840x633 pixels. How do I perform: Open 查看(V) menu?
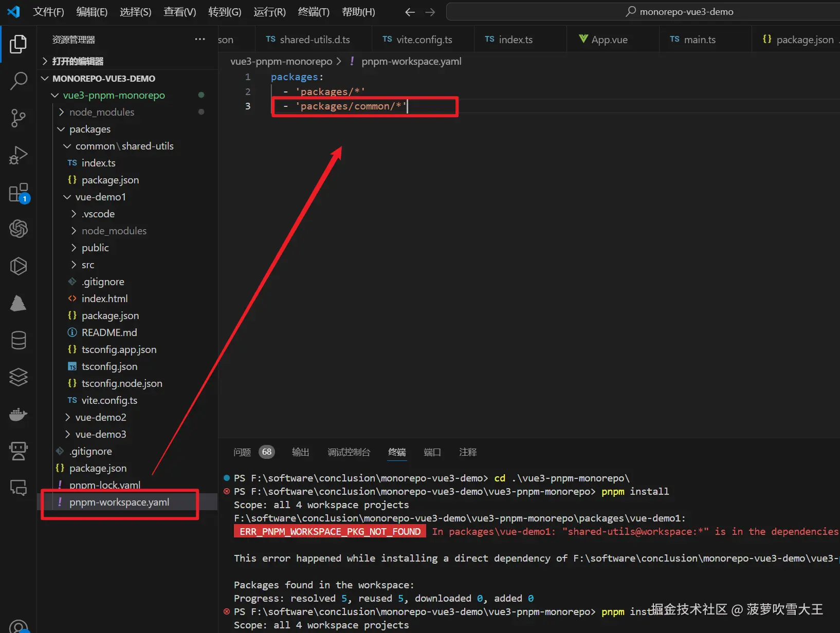click(x=180, y=12)
